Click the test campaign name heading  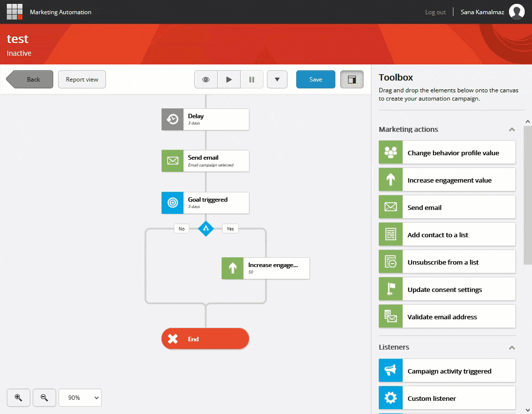click(x=18, y=39)
